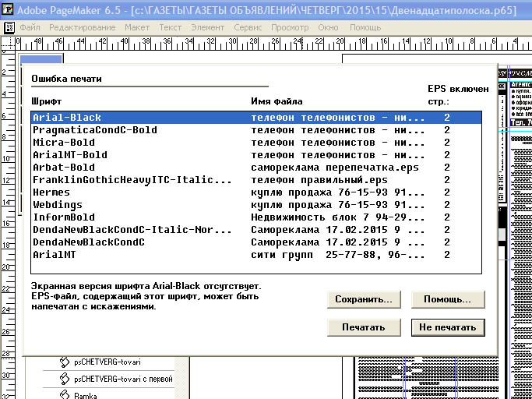532x399 pixels.
Task: Click the vertical ruler at mark 30
Action: (8, 375)
